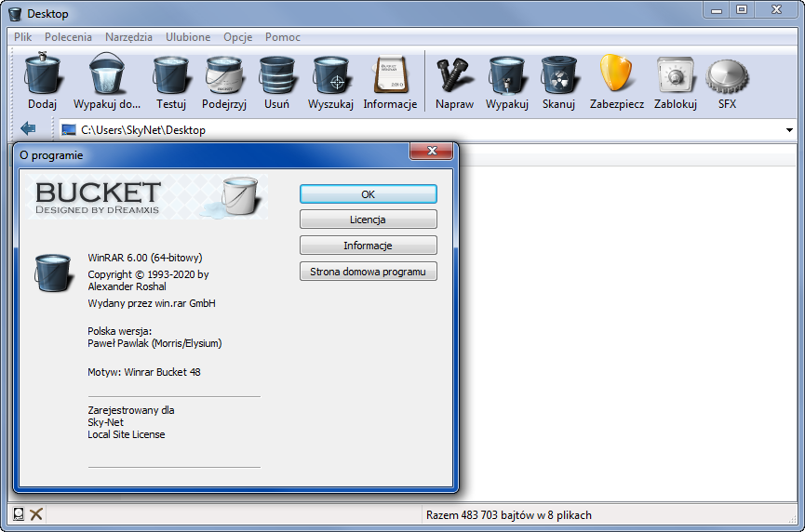Close the O programie dialog
Image resolution: width=805 pixels, height=532 pixels.
pyautogui.click(x=431, y=151)
